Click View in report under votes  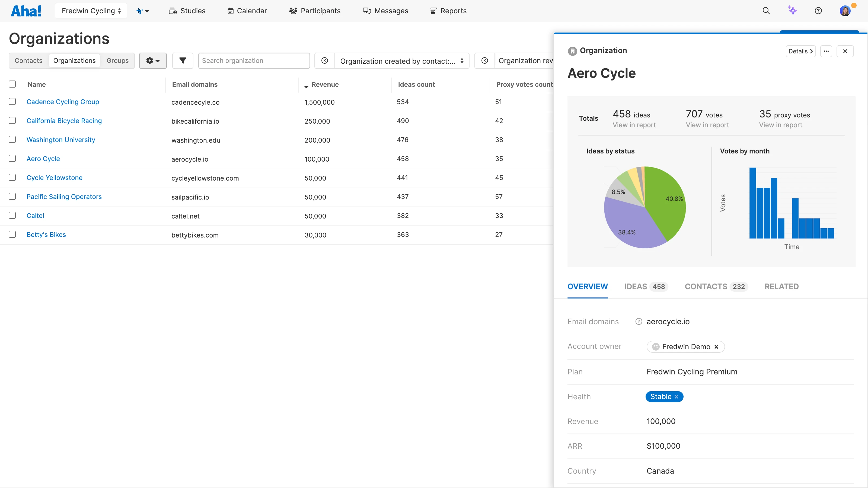point(707,125)
